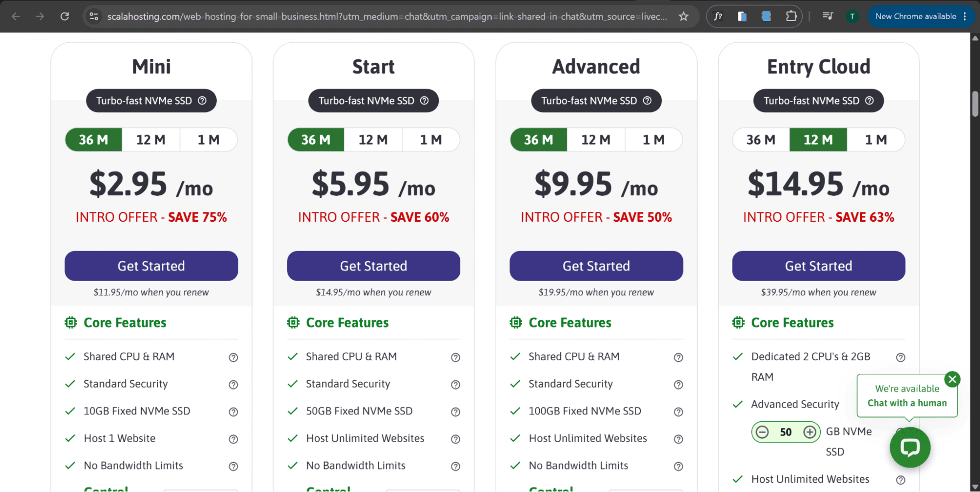Show info for Start's Host Unlimited Websites
The width and height of the screenshot is (980, 492).
[455, 439]
